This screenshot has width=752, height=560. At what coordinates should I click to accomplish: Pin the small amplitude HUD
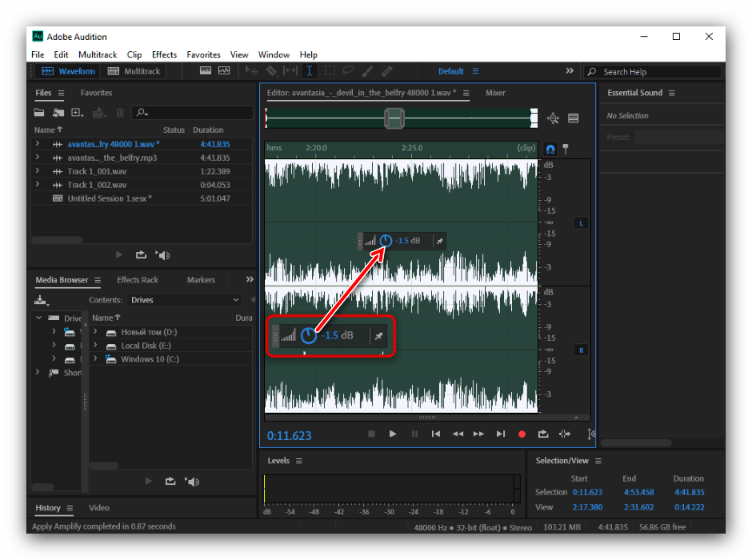tap(439, 240)
